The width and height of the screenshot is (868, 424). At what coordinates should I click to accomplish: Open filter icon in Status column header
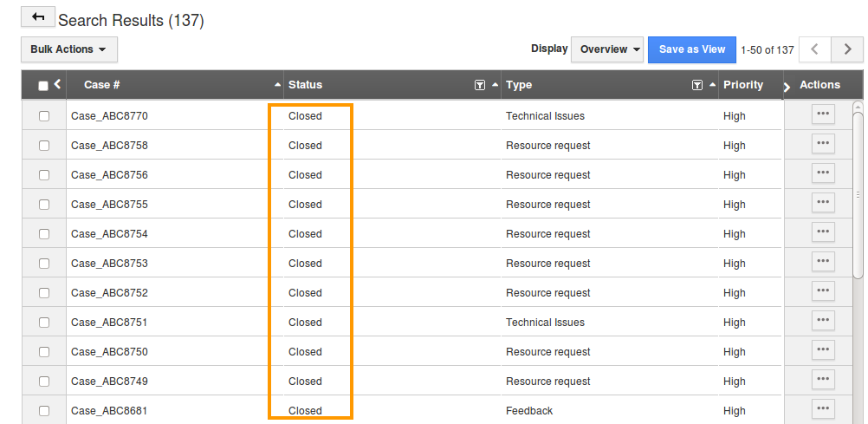tap(480, 85)
